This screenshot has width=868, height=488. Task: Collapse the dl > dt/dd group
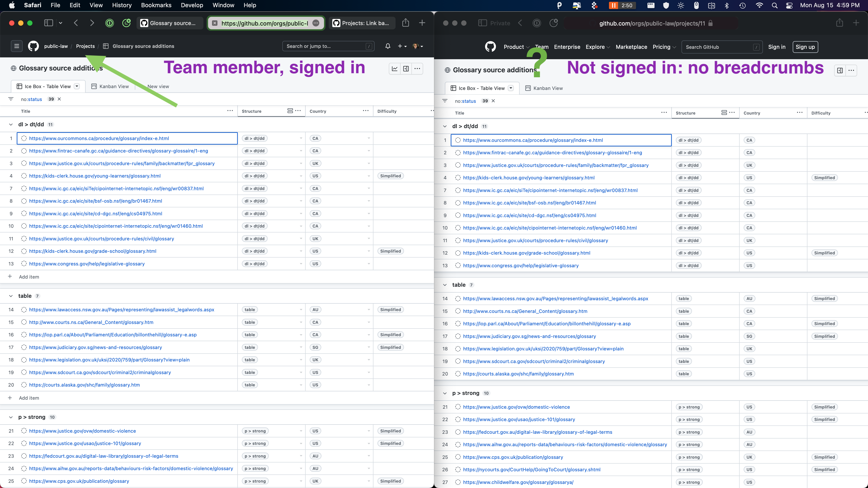pos(11,125)
